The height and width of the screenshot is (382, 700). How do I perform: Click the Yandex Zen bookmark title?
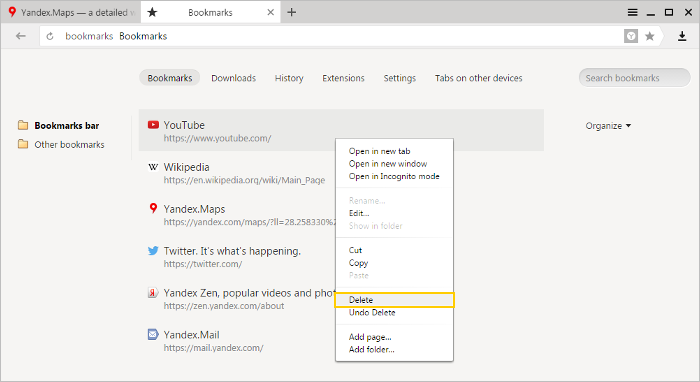[x=249, y=293]
